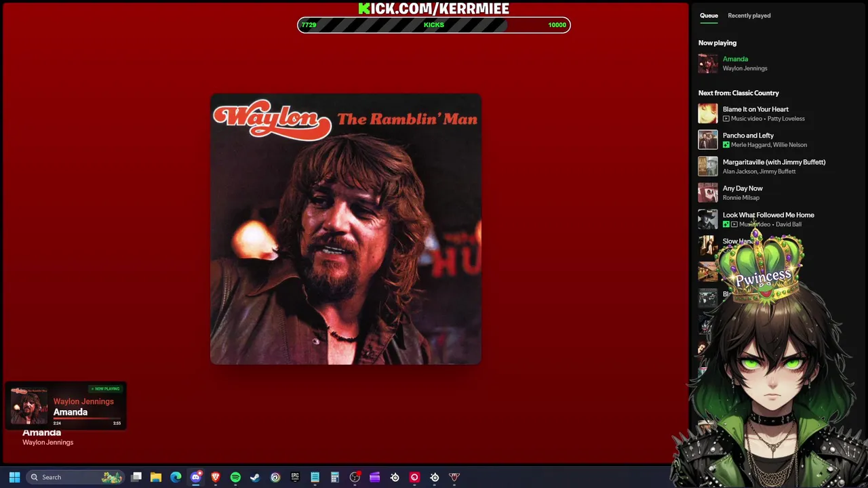Click Amanda title at bottom left
868x488 pixels.
pyautogui.click(x=42, y=432)
